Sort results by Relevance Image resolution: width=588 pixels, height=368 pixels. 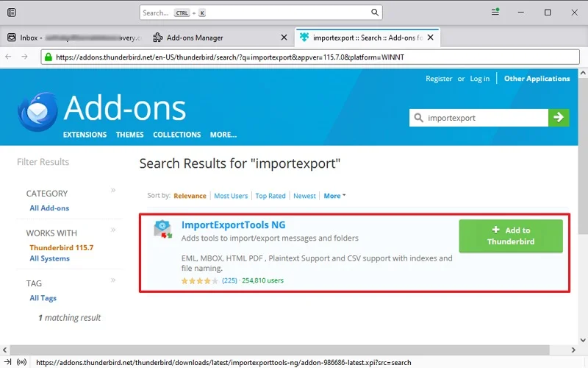click(190, 196)
